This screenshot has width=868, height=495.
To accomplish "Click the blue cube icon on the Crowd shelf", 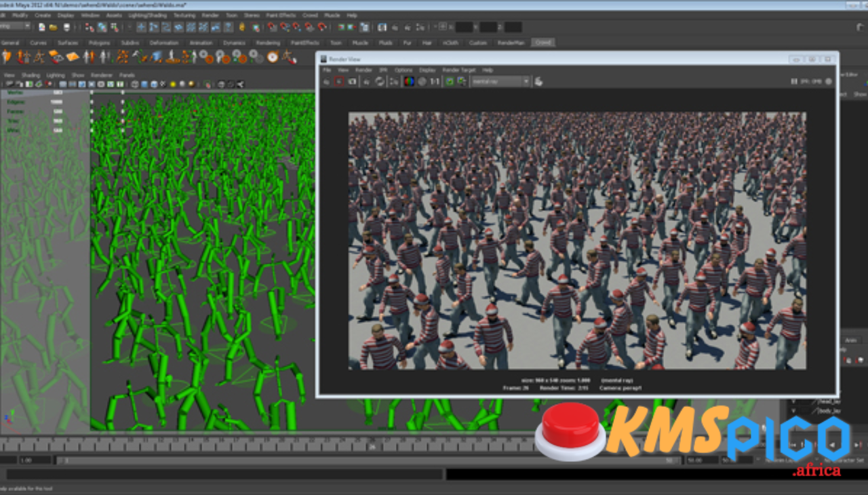I will click(x=156, y=57).
